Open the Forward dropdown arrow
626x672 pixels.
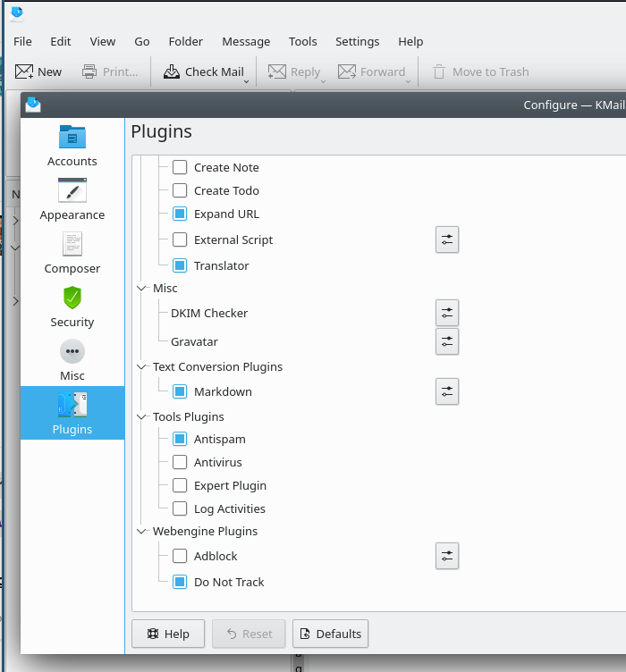[x=408, y=81]
